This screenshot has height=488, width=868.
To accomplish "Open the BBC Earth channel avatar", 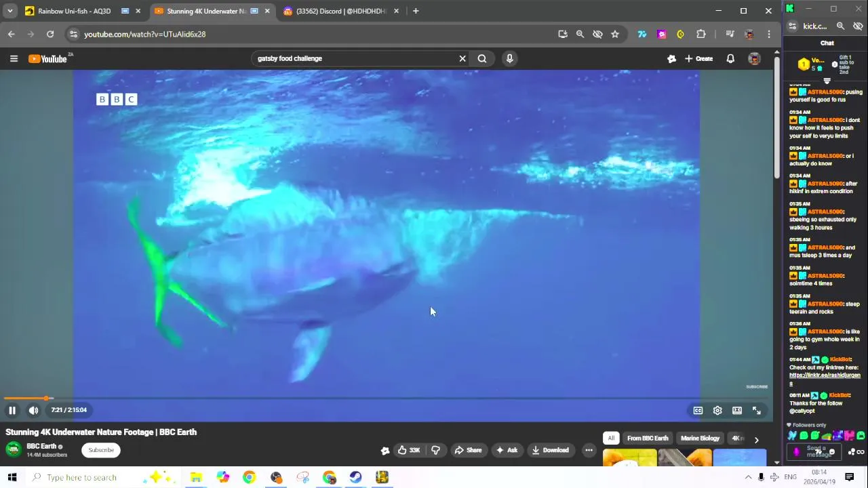I will 14,450.
